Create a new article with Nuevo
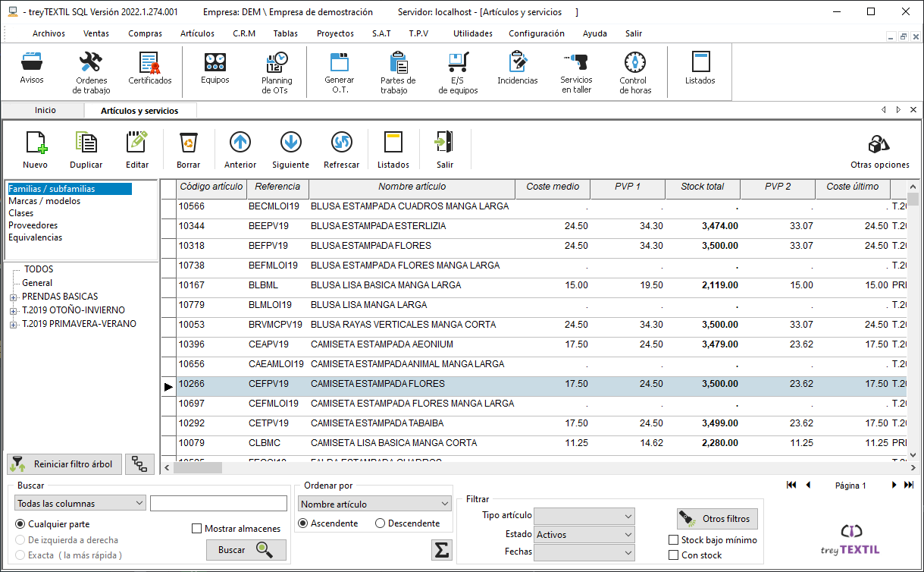Image resolution: width=924 pixels, height=572 pixels. pyautogui.click(x=35, y=149)
